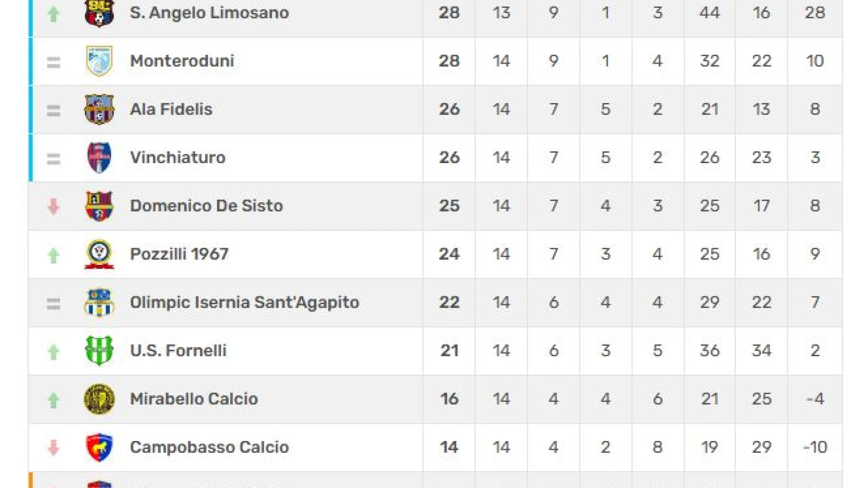Image resolution: width=868 pixels, height=488 pixels.
Task: Click the Monteroduni team crest
Action: 99,61
